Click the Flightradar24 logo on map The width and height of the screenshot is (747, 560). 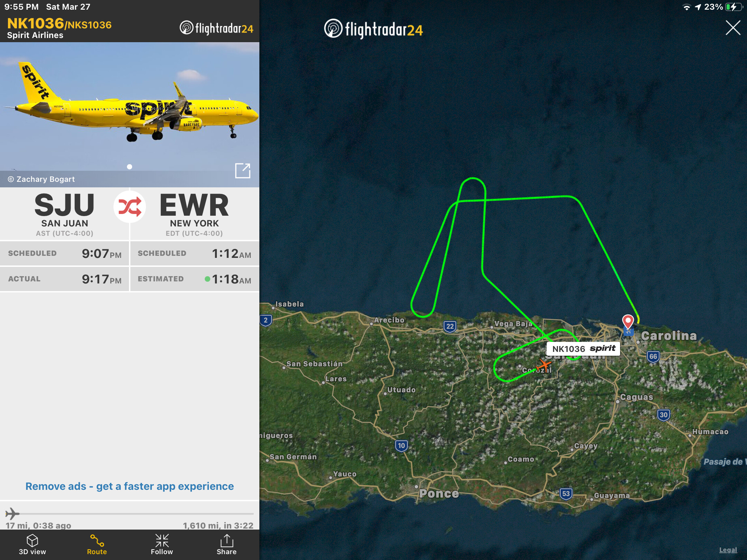point(373,29)
